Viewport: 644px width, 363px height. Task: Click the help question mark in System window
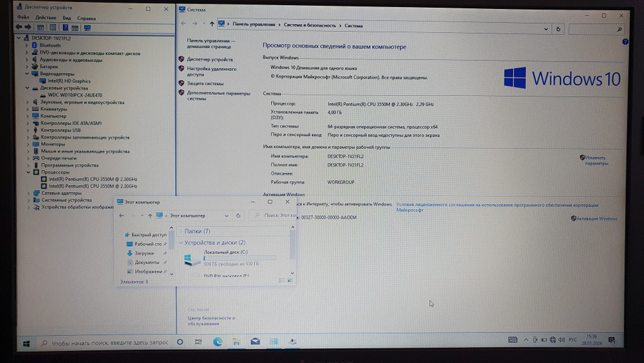625,41
